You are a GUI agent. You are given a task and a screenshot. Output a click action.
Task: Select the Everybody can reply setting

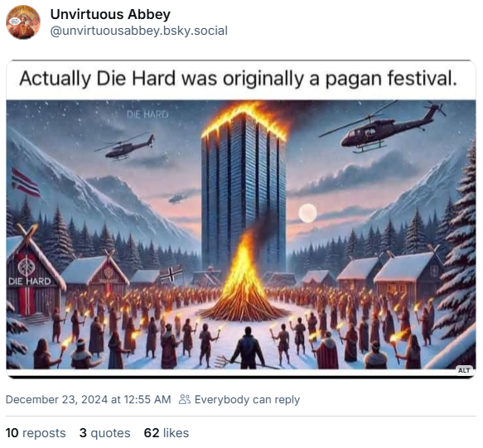point(247,399)
